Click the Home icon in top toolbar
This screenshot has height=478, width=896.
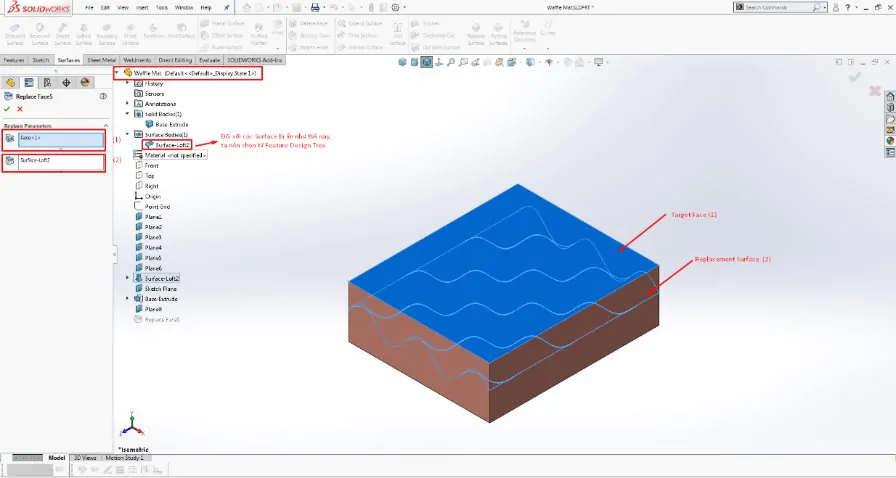tap(247, 7)
